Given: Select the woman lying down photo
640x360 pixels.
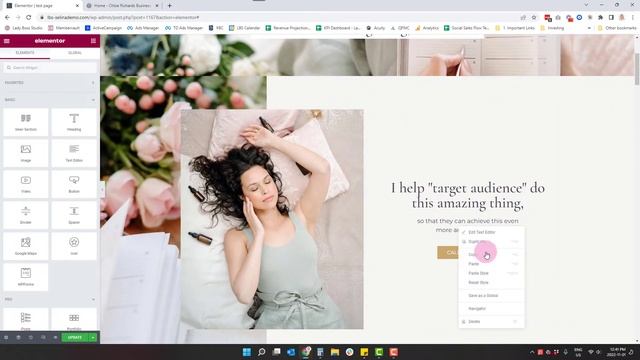Looking at the screenshot, I should coord(272,219).
